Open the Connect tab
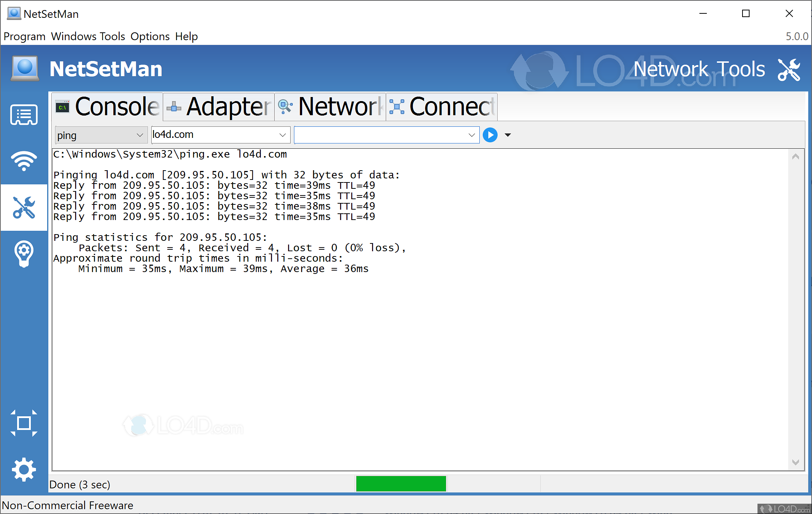This screenshot has width=812, height=514. (x=441, y=107)
